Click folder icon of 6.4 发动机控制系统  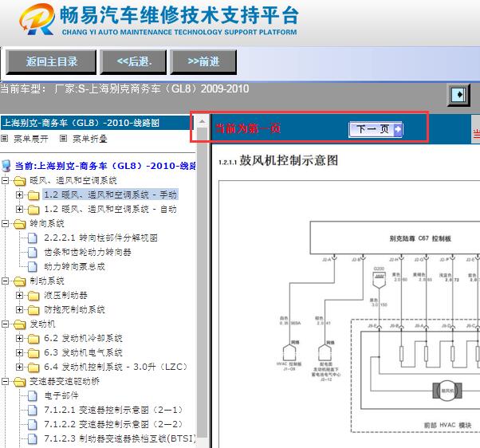point(33,367)
